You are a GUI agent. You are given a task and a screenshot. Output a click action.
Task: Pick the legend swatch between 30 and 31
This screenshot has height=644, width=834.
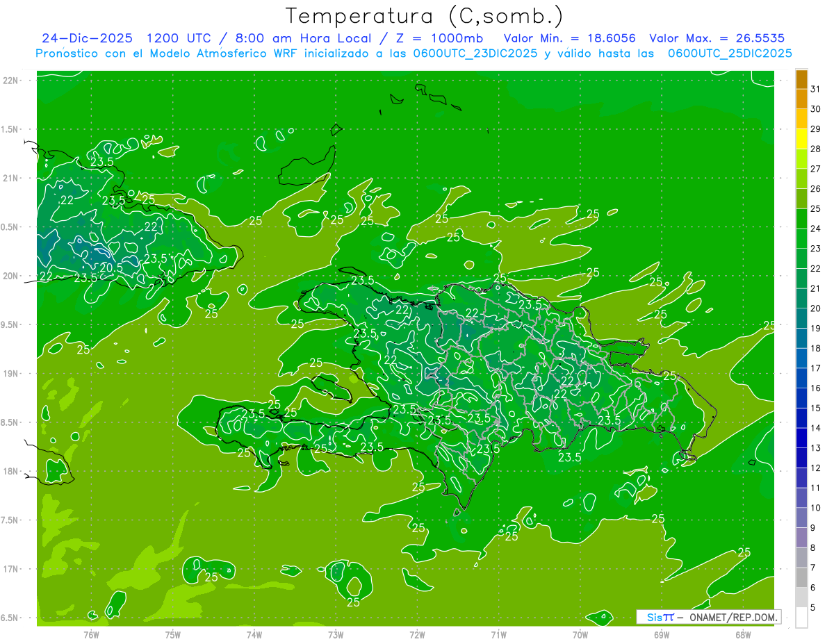point(801,99)
